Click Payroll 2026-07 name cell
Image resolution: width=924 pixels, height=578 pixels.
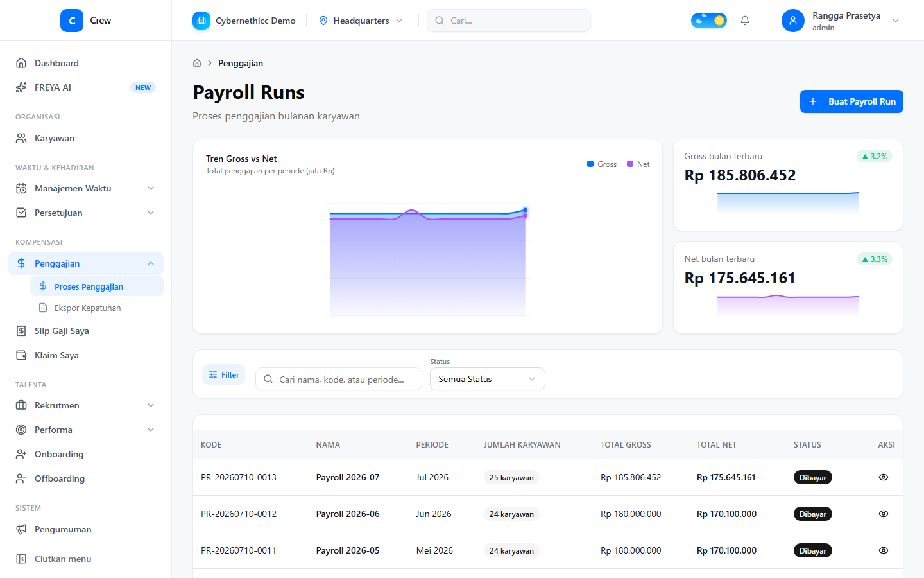pos(348,477)
